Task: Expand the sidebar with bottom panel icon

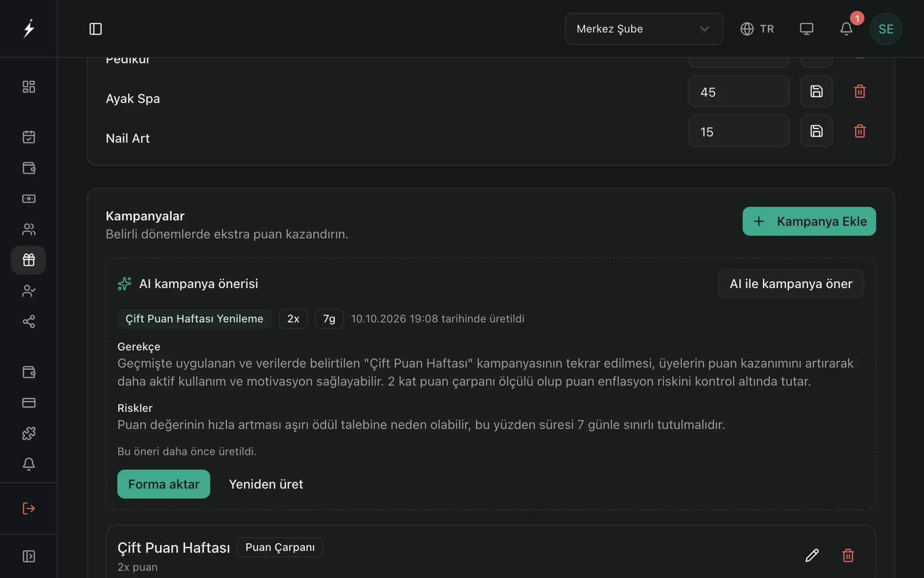Action: [x=28, y=556]
